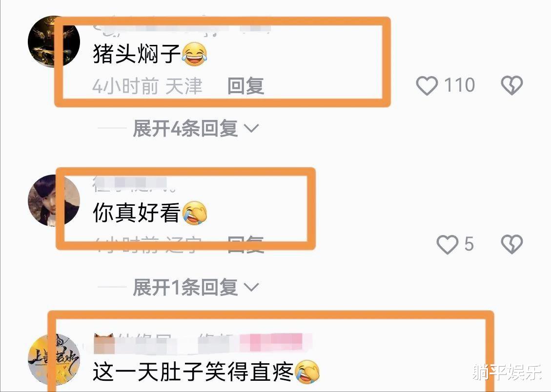Like the 你真好看 comment heart icon
Viewport: 551px width, 392px height.
[448, 244]
